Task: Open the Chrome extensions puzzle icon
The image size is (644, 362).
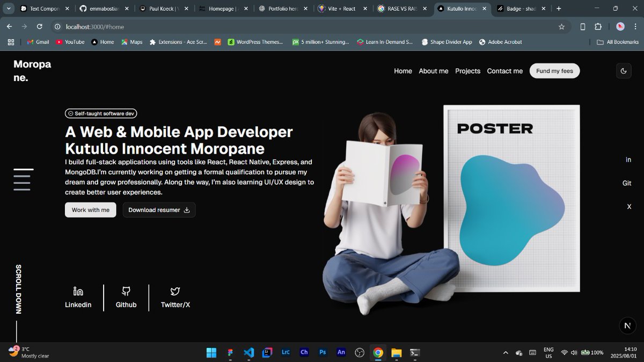Action: [x=597, y=26]
